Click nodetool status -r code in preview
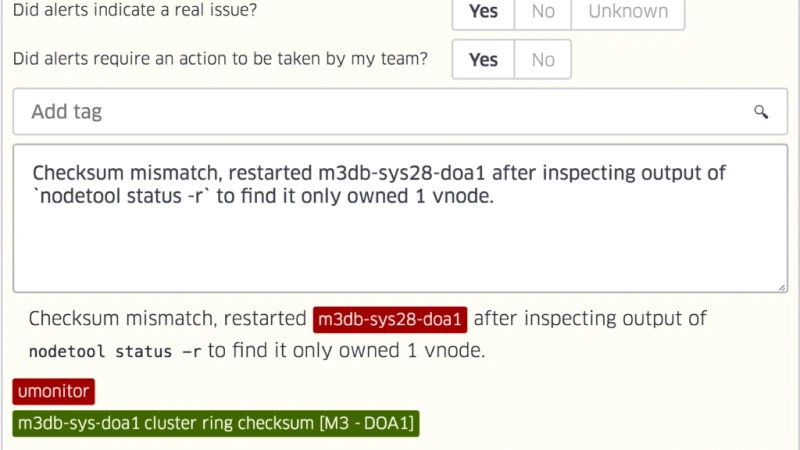This screenshot has width=800, height=450. [115, 352]
